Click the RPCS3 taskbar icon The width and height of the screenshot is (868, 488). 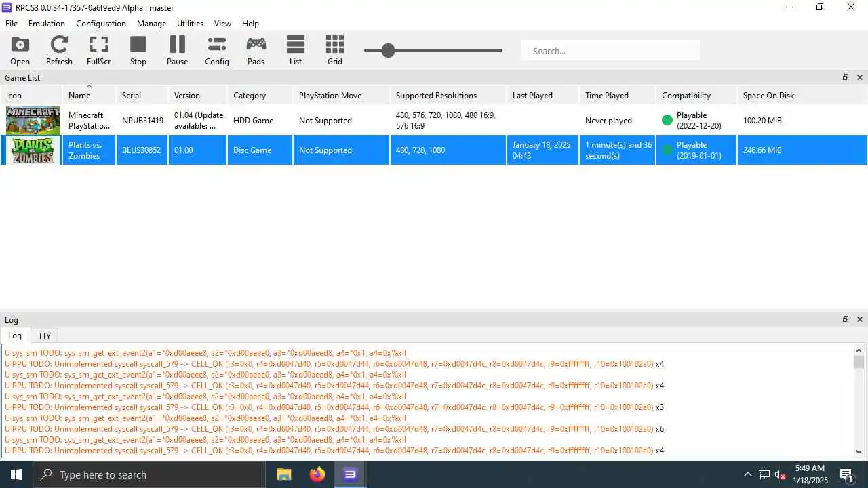pos(350,474)
